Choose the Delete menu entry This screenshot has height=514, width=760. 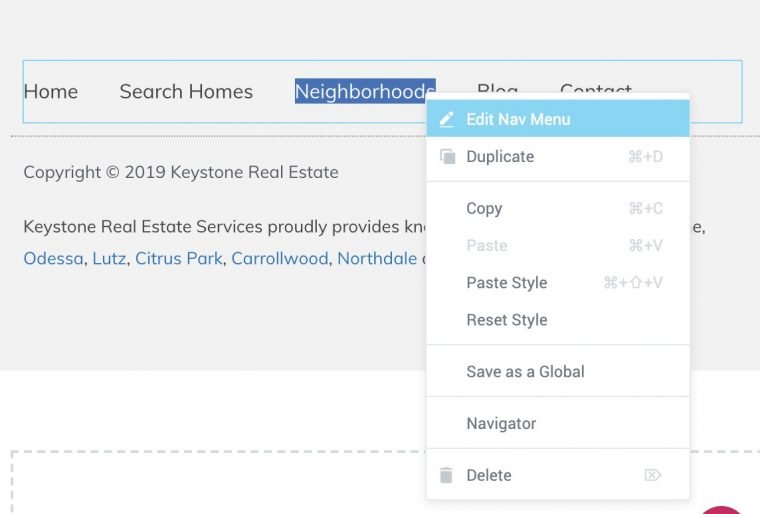(x=558, y=475)
